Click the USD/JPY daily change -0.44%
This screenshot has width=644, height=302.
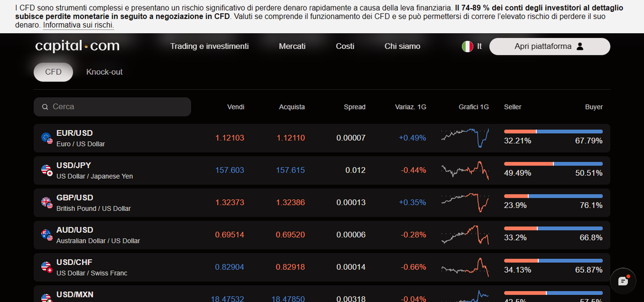point(413,170)
